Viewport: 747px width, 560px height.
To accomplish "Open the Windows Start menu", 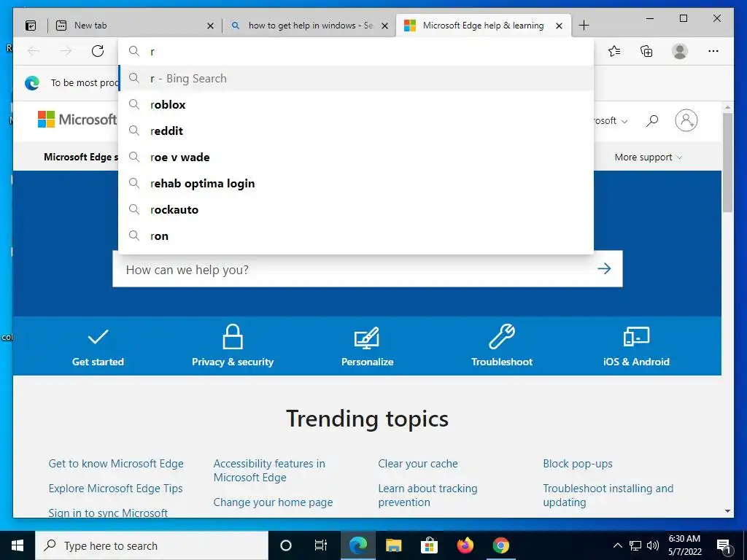I will tap(18, 545).
